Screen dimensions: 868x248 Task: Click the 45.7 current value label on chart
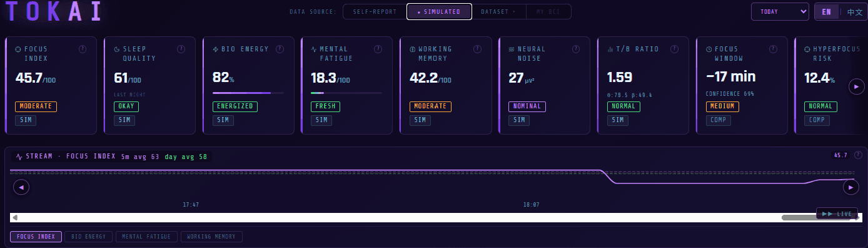tap(840, 155)
